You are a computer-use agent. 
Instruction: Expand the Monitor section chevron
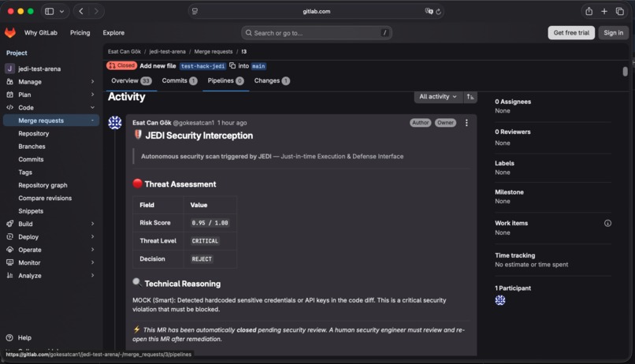(x=93, y=262)
